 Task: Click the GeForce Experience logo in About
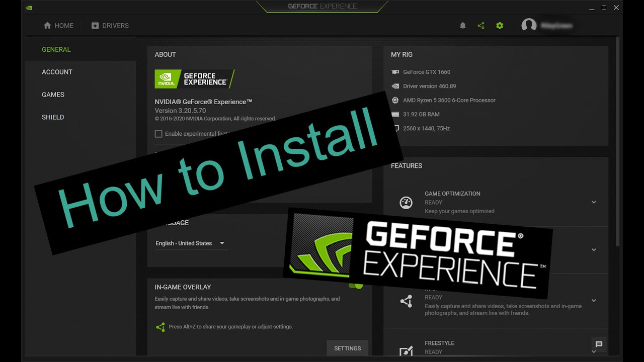tap(194, 79)
